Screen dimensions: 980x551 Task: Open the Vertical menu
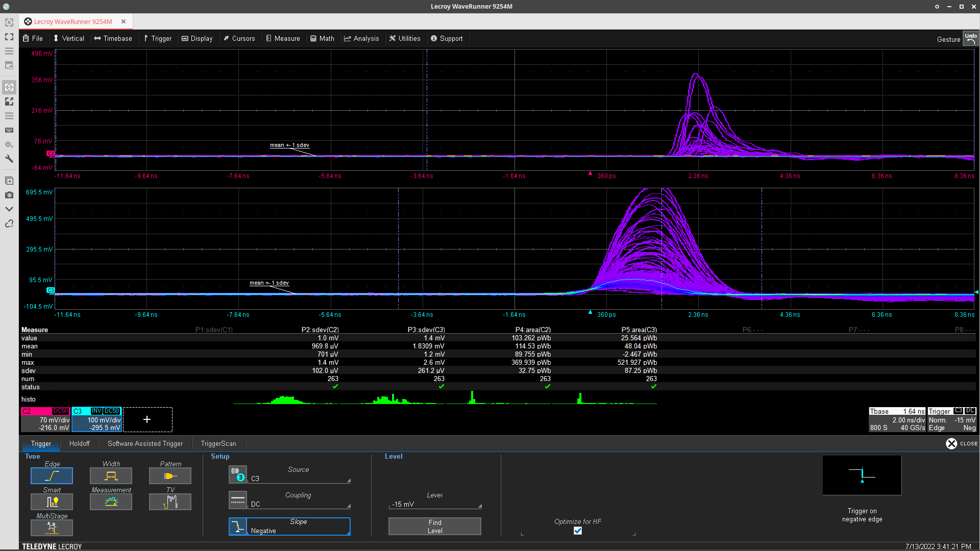point(68,38)
